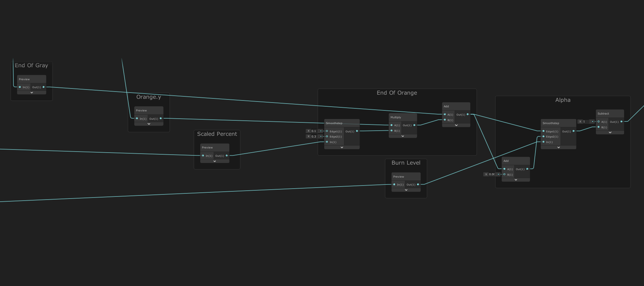The height and width of the screenshot is (286, 644).
Task: Click the Alpha Smoothstep node's Out port
Action: click(574, 131)
